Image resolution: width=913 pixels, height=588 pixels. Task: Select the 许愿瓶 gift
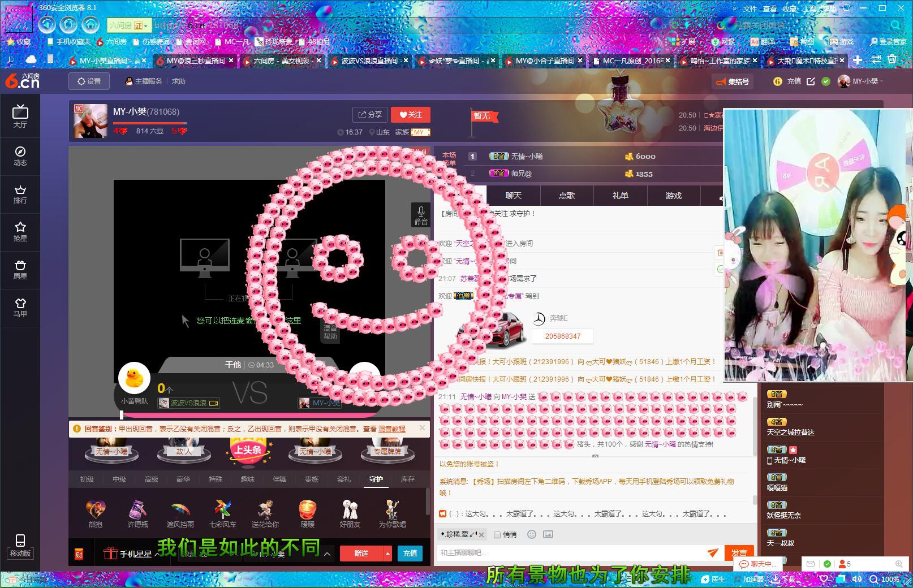[x=138, y=513]
